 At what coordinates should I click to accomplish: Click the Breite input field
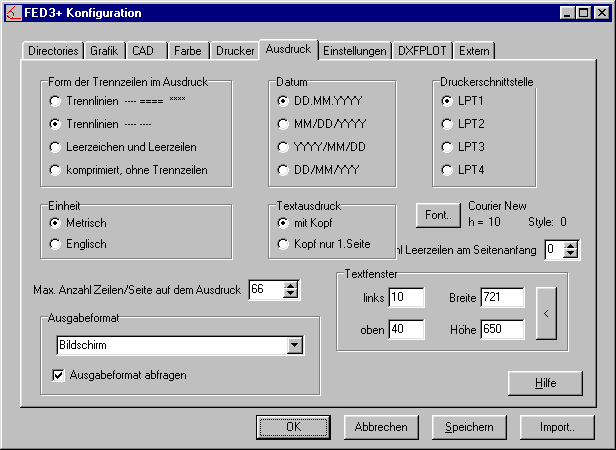coord(502,297)
